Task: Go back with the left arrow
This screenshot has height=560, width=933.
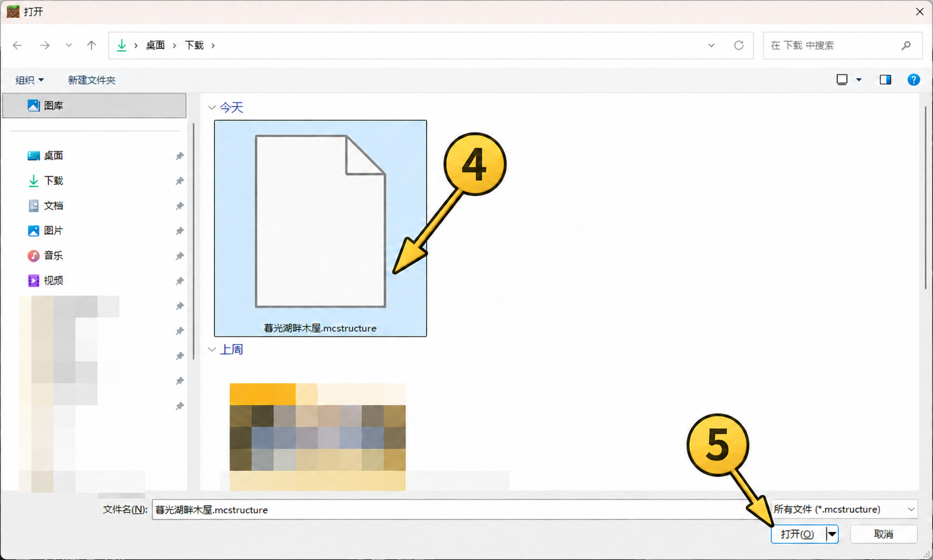Action: point(17,45)
